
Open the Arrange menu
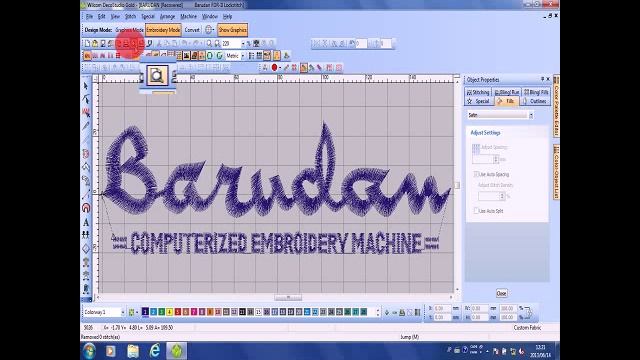(x=167, y=17)
